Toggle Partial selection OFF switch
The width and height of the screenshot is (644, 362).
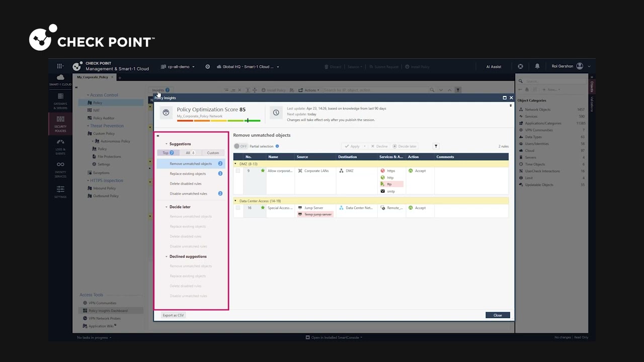[240, 146]
